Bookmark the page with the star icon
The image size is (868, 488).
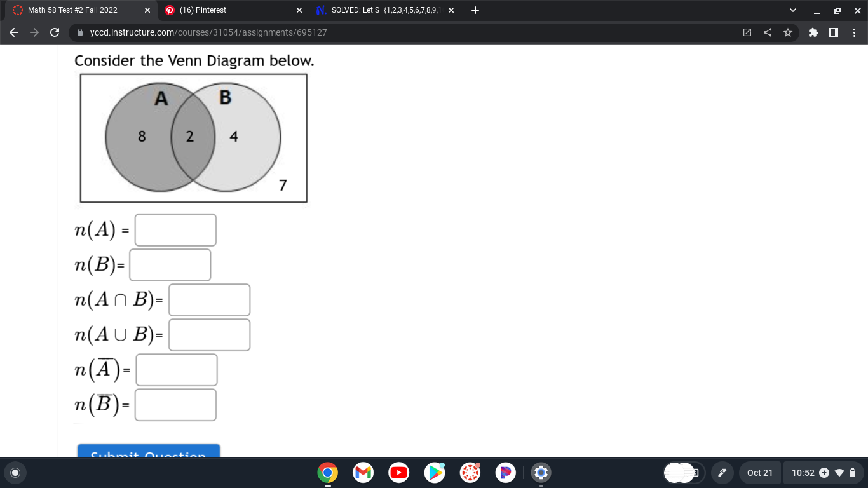787,32
